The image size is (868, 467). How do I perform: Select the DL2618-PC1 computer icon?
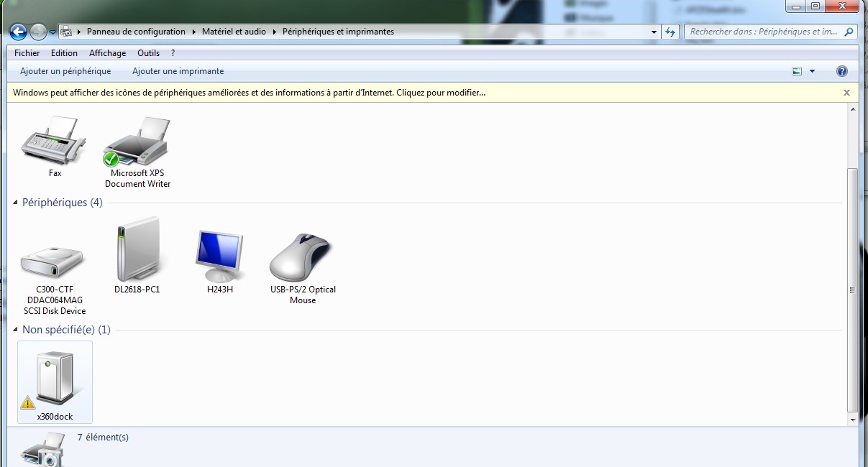(137, 255)
